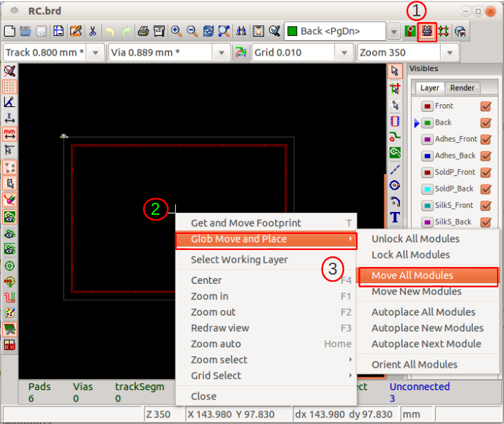Toggle the Front layer checkbox
Viewport: 504px width, 424px height.
(486, 106)
